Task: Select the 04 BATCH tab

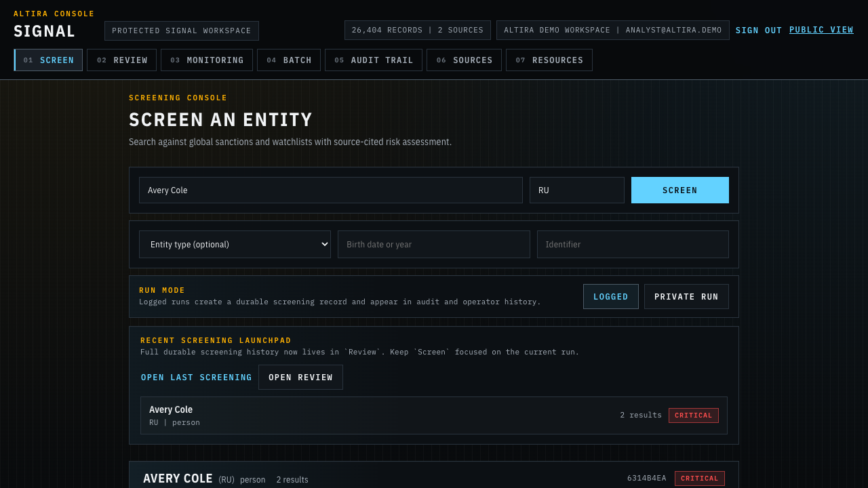Action: click(288, 60)
